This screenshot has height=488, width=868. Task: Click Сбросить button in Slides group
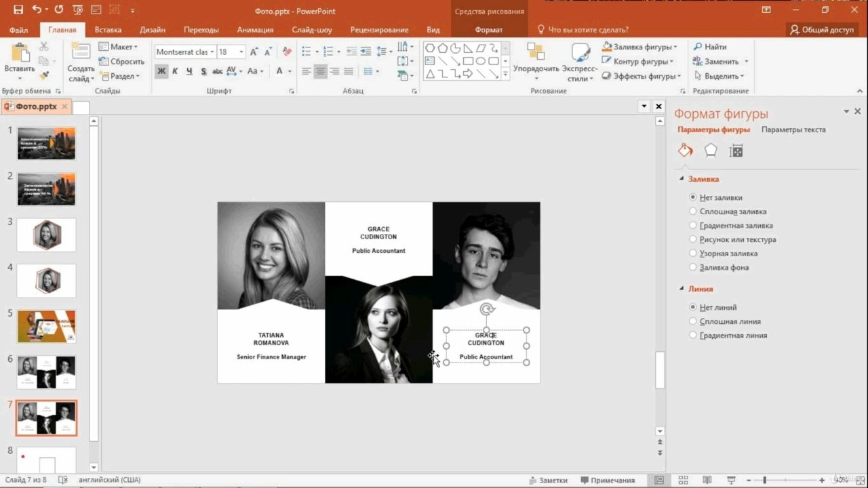pyautogui.click(x=121, y=62)
